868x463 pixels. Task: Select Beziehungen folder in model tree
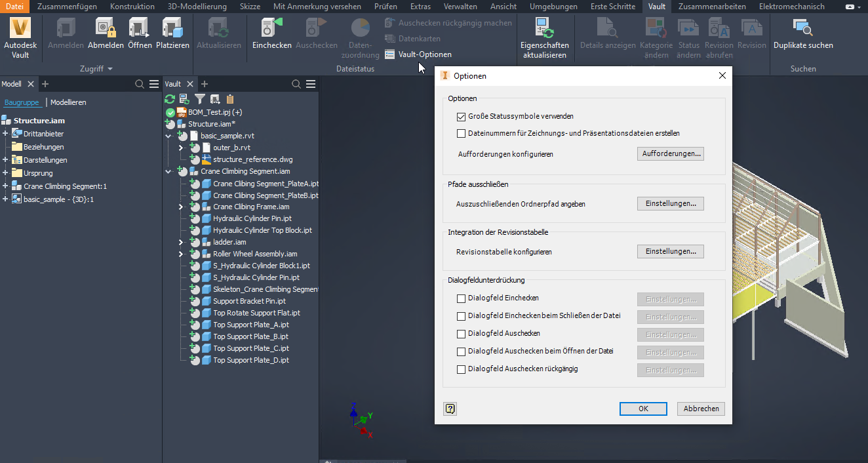(x=44, y=147)
